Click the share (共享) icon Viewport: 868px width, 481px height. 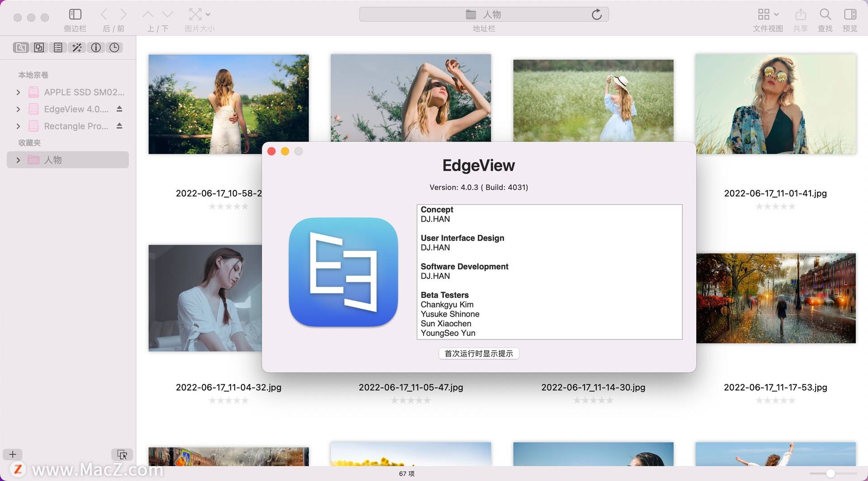pyautogui.click(x=801, y=14)
